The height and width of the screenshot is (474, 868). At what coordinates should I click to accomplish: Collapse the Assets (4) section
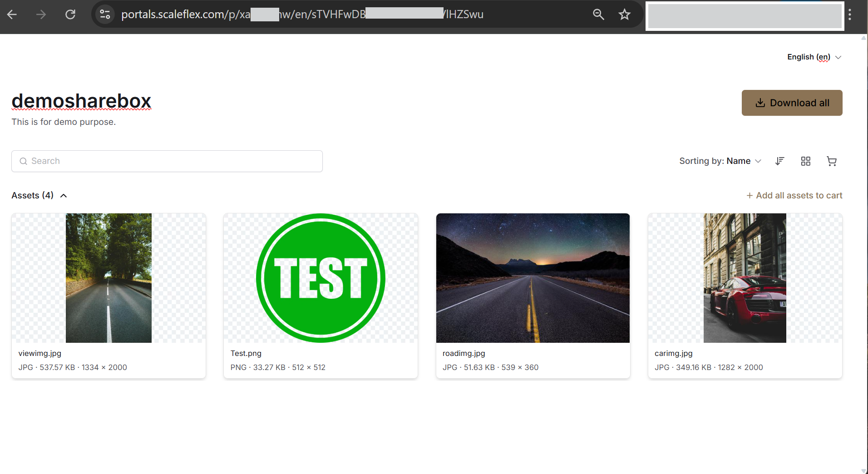64,196
